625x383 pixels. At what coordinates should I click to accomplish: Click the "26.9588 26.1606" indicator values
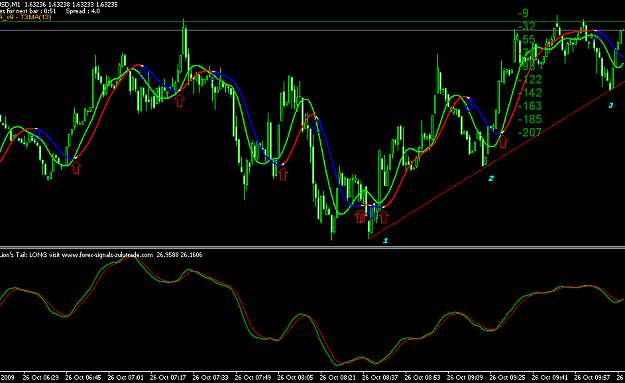pos(179,255)
